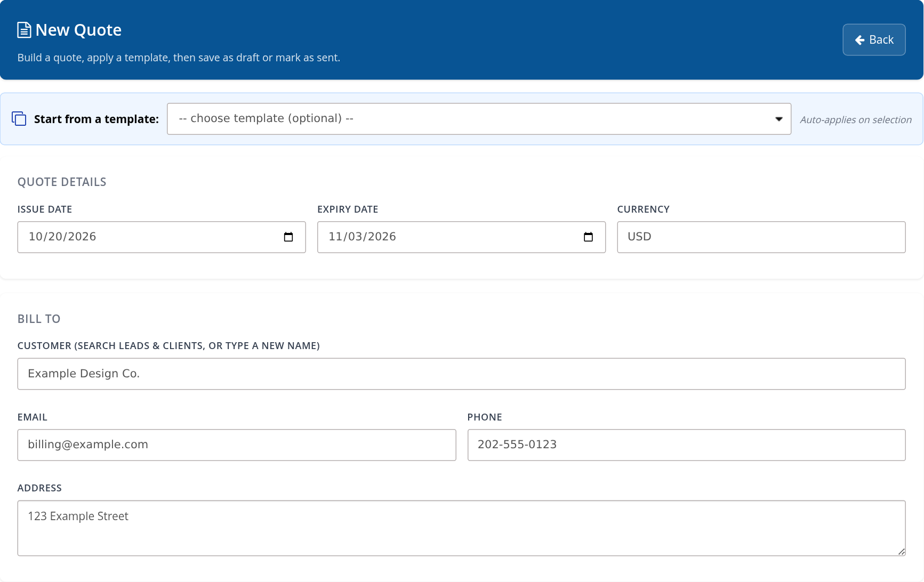
Task: Click the Issue Date field
Action: coord(162,237)
